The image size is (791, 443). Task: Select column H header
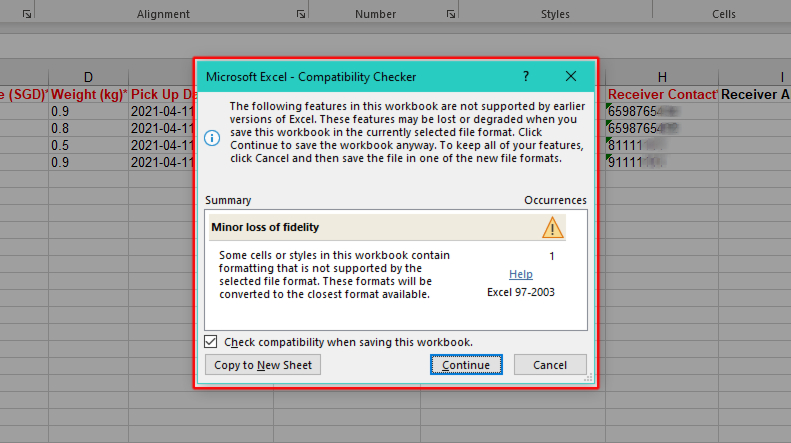pyautogui.click(x=662, y=77)
